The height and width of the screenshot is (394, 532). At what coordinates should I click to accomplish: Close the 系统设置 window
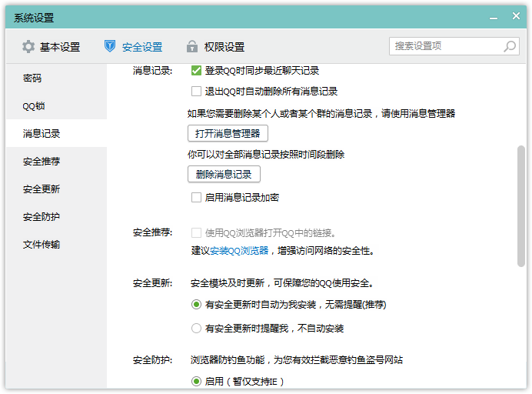516,16
